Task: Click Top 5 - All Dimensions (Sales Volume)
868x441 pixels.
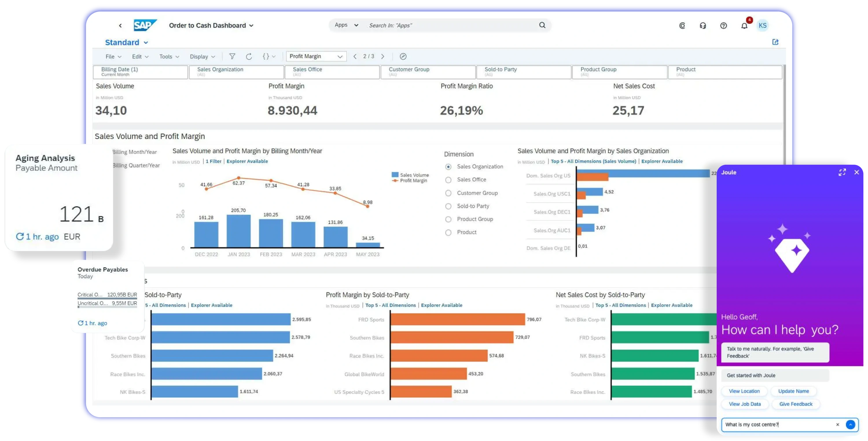Action: pyautogui.click(x=593, y=161)
